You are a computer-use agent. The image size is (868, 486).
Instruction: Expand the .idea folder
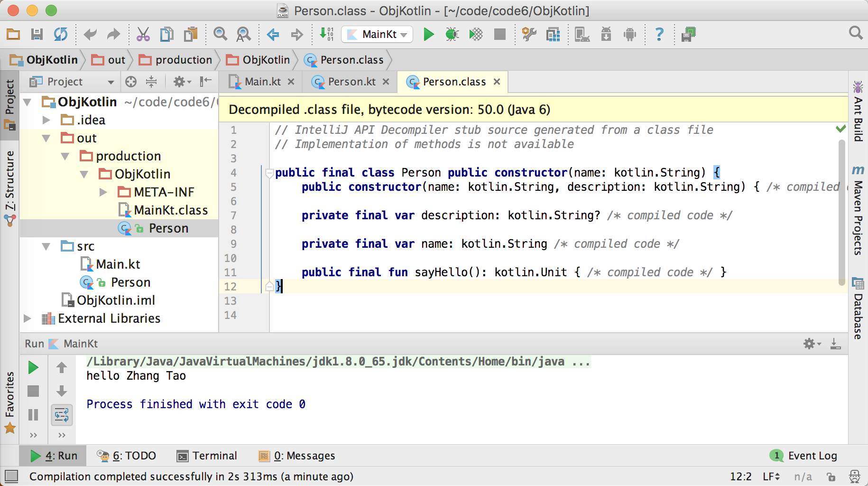point(46,120)
